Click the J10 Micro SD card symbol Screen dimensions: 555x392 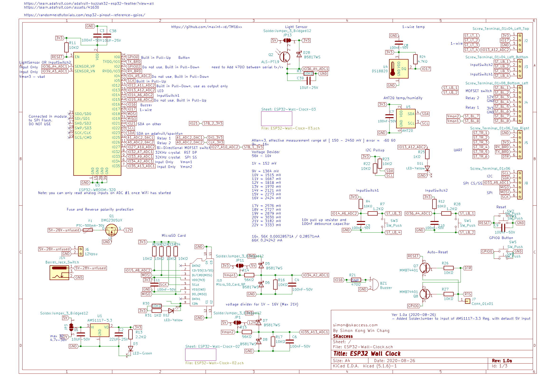202,282
